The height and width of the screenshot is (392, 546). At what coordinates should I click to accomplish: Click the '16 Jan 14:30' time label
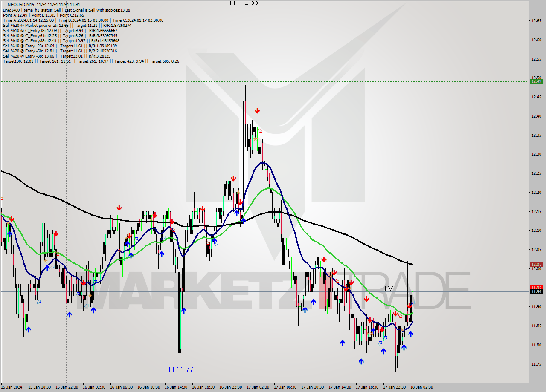tap(176, 387)
